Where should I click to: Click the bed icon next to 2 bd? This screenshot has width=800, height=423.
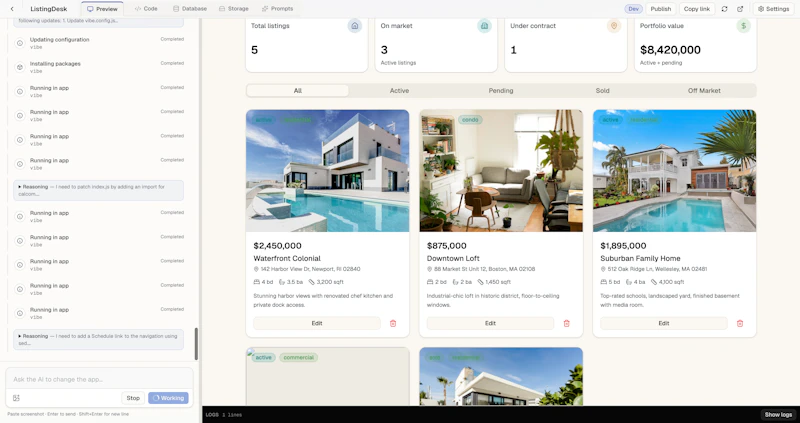(x=430, y=282)
